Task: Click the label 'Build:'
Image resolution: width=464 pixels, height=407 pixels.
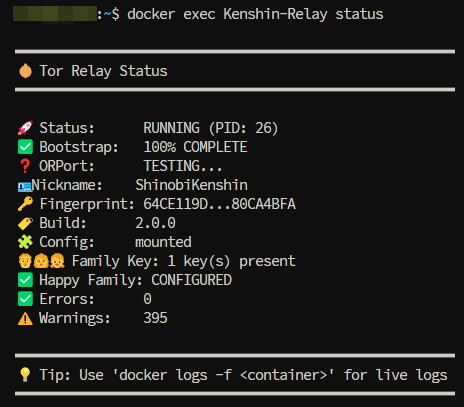Action: point(63,223)
